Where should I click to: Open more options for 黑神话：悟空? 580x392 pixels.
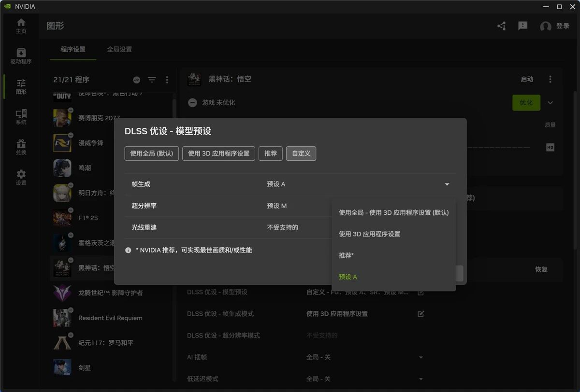pyautogui.click(x=550, y=79)
